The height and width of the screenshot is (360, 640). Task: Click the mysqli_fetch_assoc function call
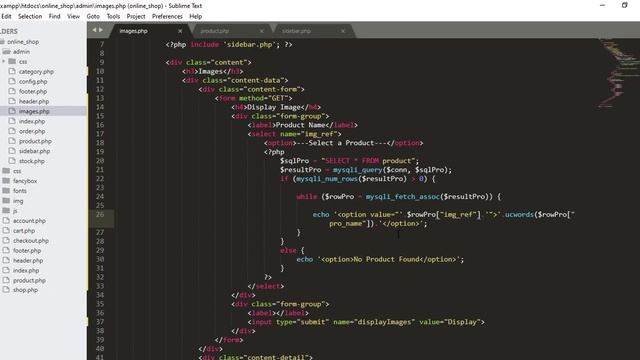click(402, 197)
